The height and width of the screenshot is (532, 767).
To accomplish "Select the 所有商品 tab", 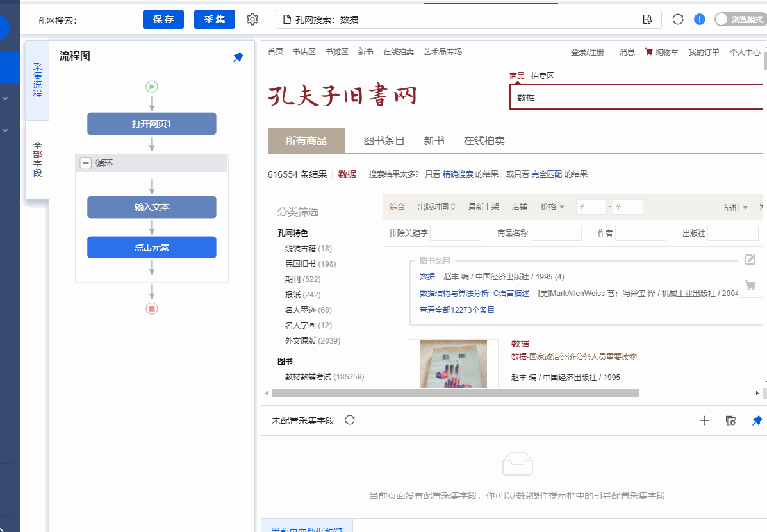I will (x=306, y=141).
